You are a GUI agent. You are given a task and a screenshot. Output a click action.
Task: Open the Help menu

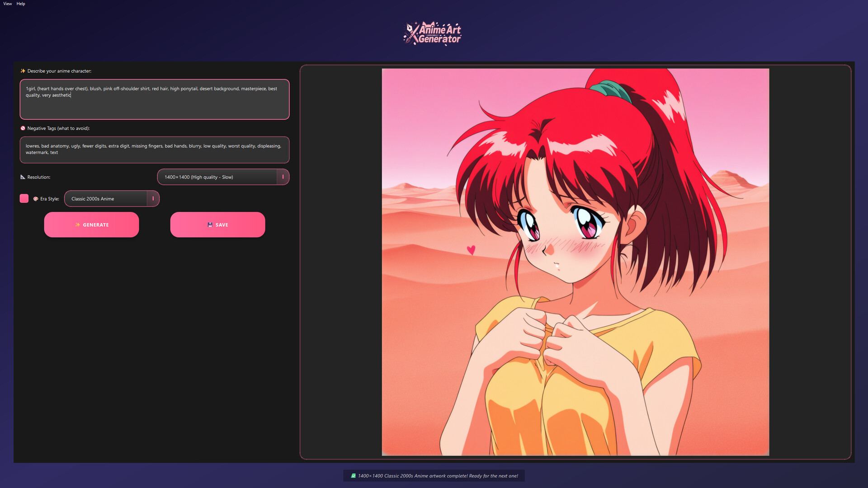(x=20, y=4)
